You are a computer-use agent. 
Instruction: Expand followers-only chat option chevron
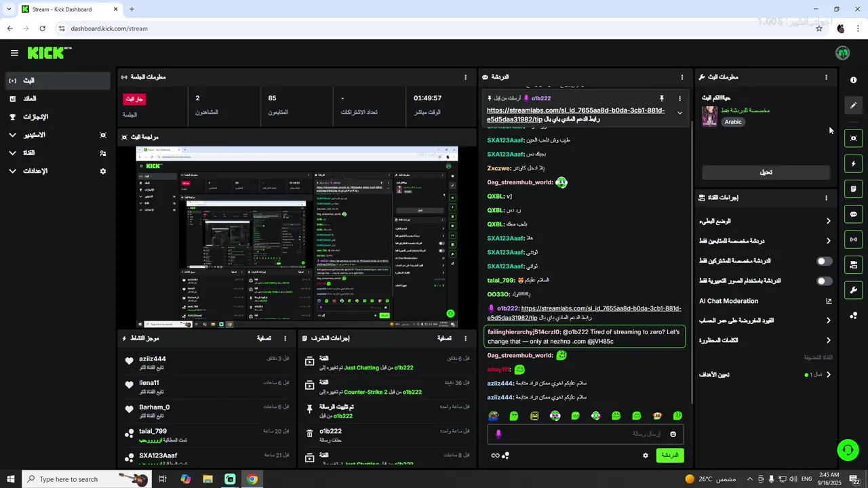(828, 241)
